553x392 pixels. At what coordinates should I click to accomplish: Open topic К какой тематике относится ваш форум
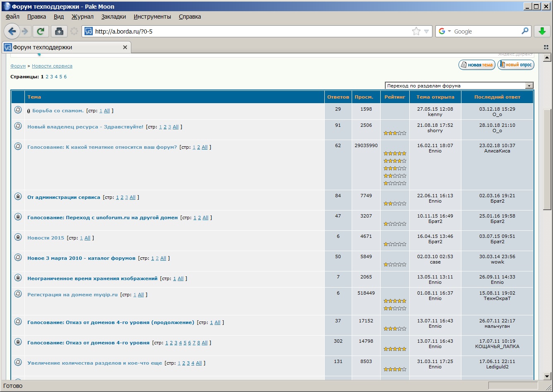pyautogui.click(x=102, y=147)
